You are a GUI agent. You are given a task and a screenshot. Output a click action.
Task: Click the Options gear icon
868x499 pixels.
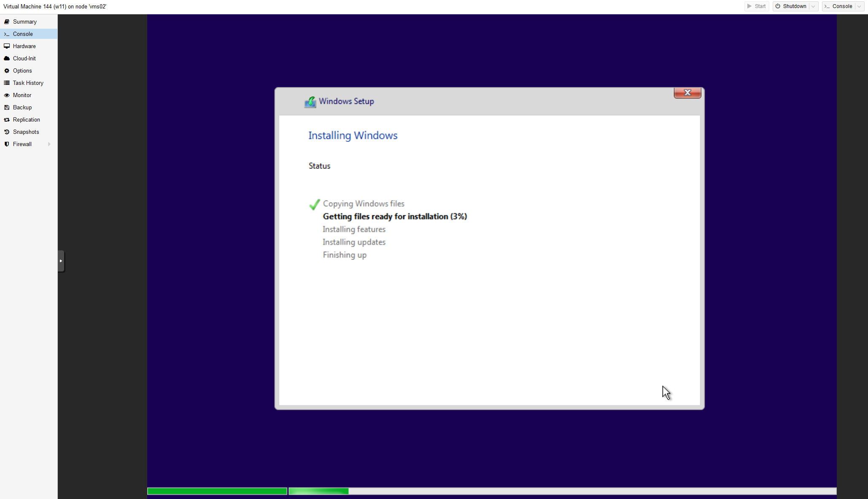point(7,71)
